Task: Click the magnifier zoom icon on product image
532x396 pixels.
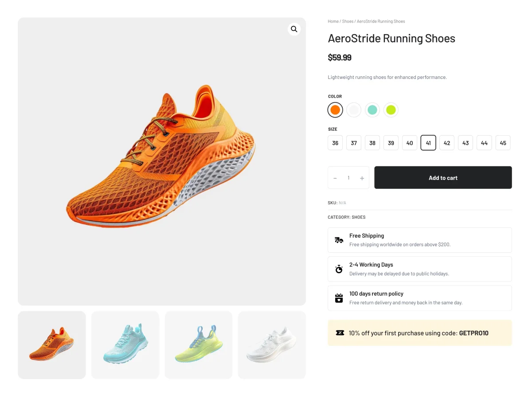Action: tap(294, 29)
